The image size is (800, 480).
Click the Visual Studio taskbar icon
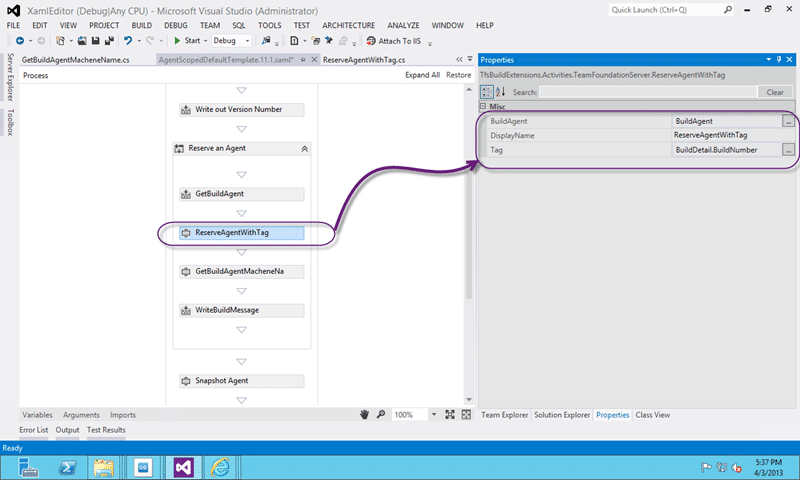click(184, 467)
